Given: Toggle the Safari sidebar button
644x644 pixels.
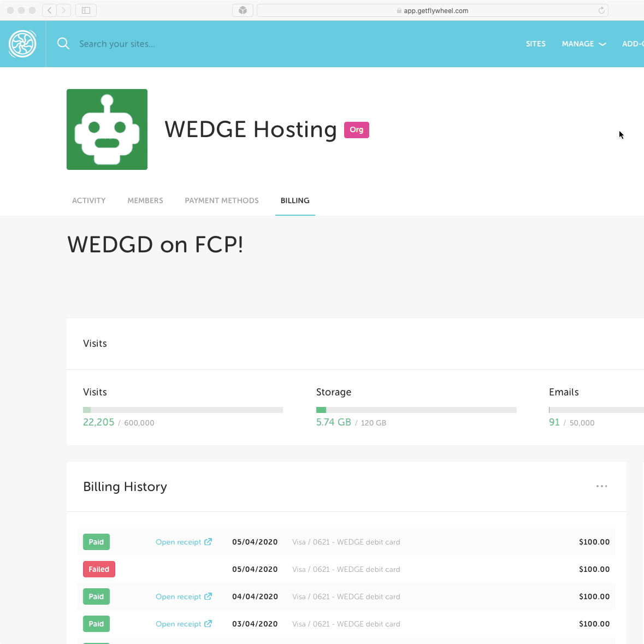Looking at the screenshot, I should [x=86, y=10].
